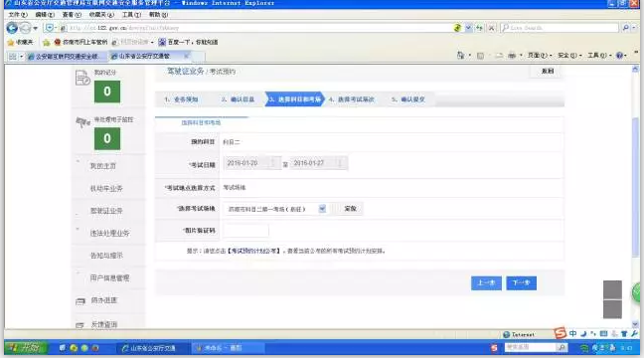Click the Windows 开始 start button
Screen dimensions: 644x358
26,348
